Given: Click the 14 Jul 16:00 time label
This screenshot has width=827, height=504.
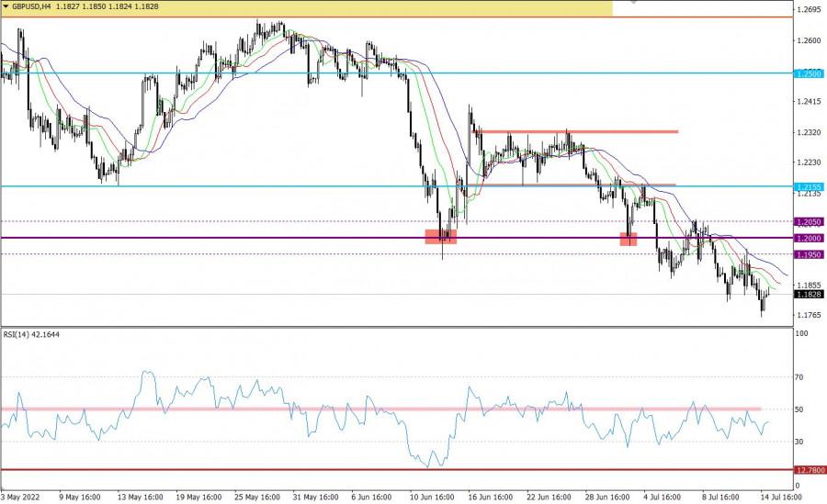Looking at the screenshot, I should tap(781, 498).
